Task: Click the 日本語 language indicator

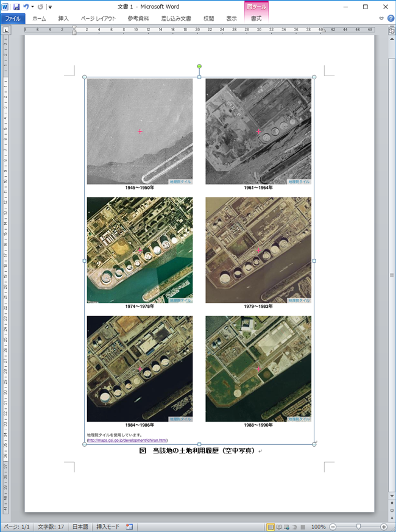Action: pos(80,527)
